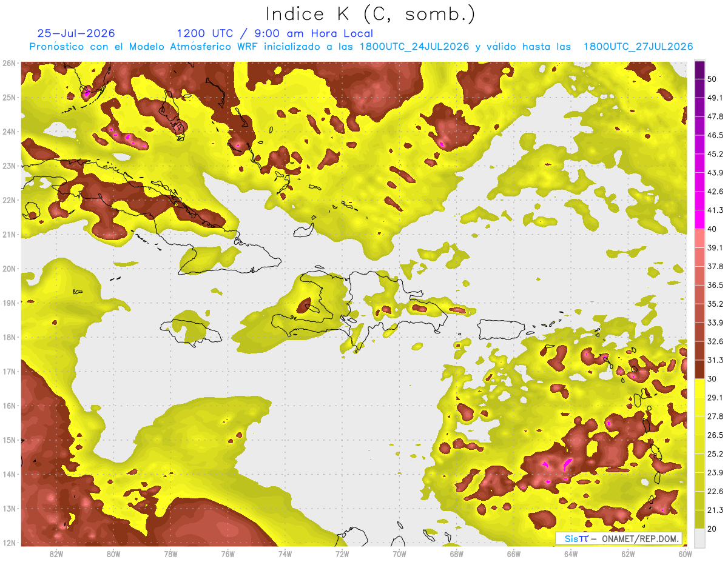Click the magenta color bar segment above 40
The width and height of the screenshot is (728, 562).
(699, 218)
